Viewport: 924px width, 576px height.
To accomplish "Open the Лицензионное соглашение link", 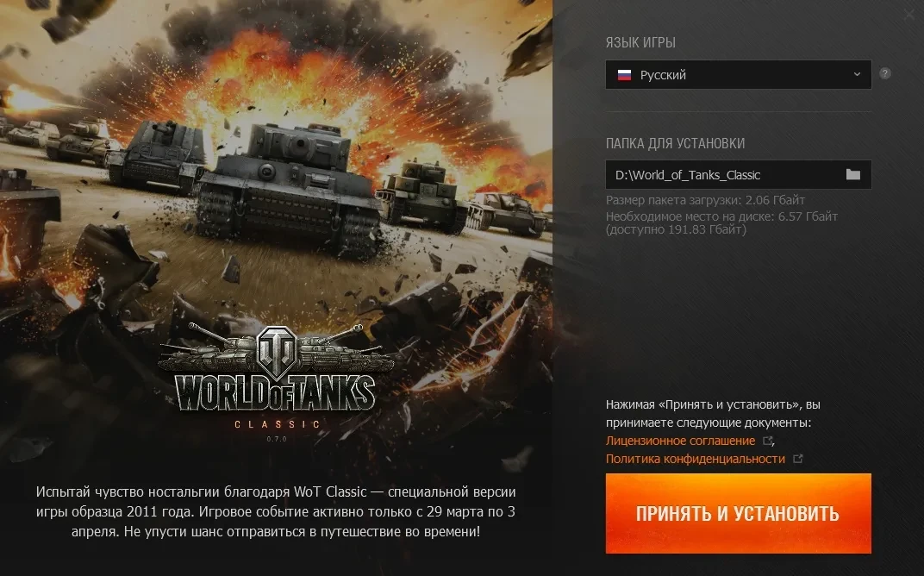I will pos(680,441).
